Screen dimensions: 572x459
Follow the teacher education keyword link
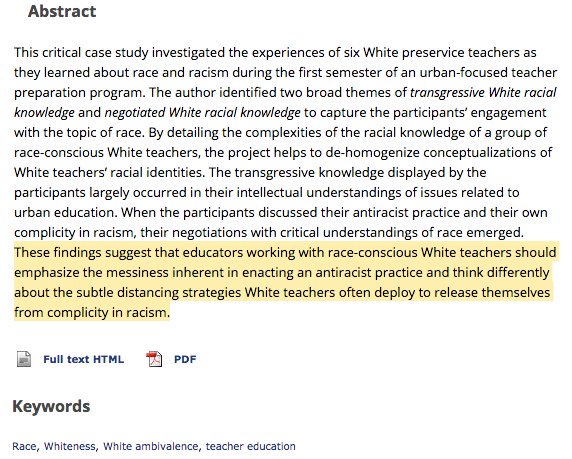(x=251, y=446)
